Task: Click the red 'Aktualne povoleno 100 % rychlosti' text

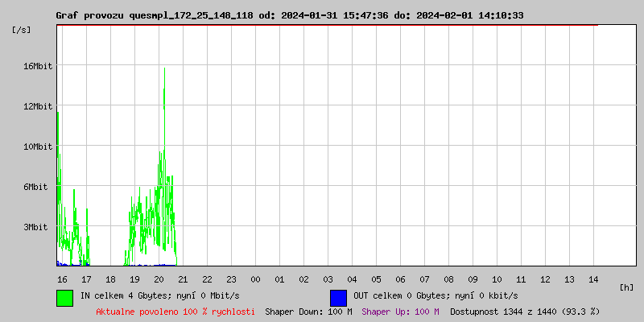Action: pos(175,312)
